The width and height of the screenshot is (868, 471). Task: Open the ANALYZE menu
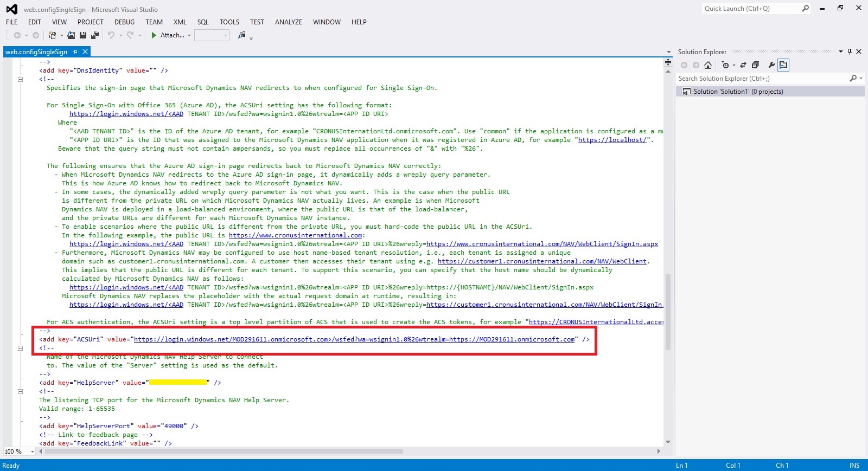(288, 22)
